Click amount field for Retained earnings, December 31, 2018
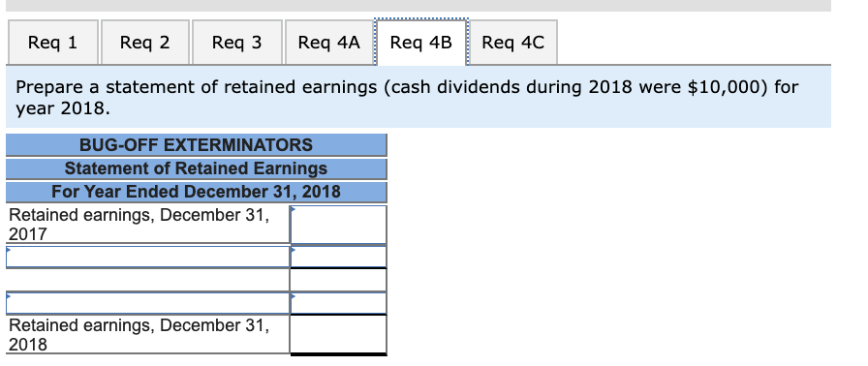This screenshot has width=868, height=366. pos(338,334)
